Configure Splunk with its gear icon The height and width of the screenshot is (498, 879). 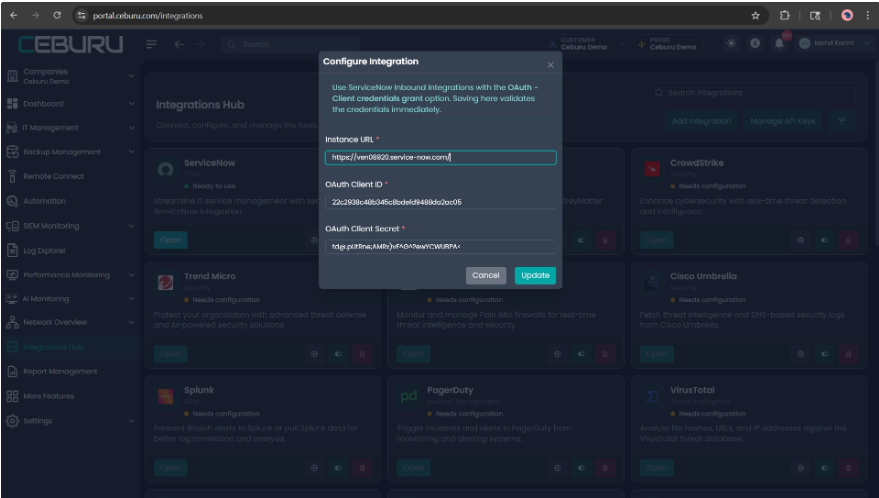(314, 468)
